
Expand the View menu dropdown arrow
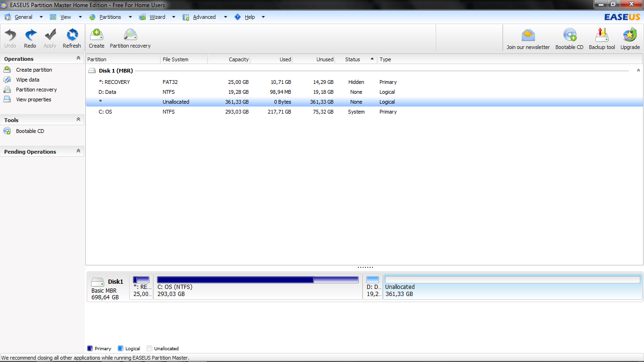point(80,17)
